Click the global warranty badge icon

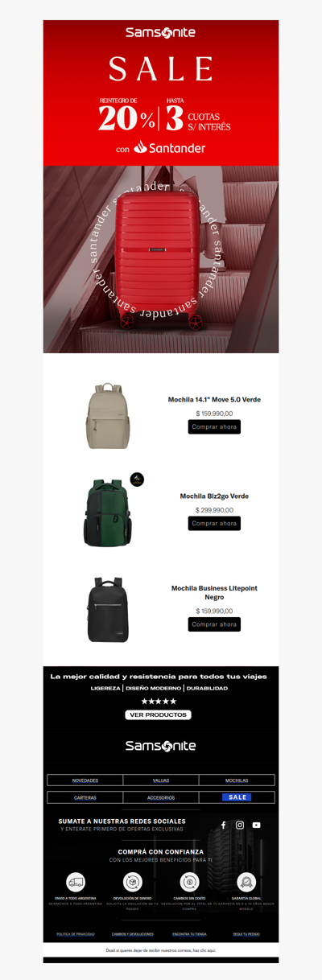coord(246,882)
